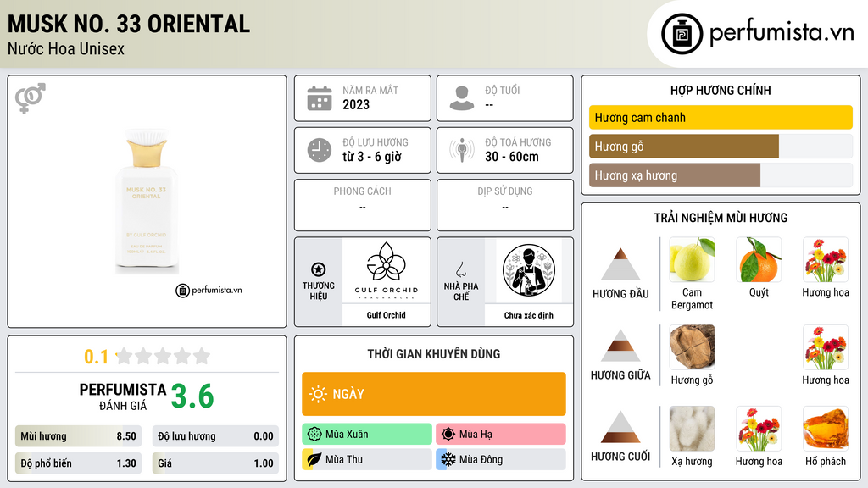This screenshot has width=868, height=488.
Task: Click the calendar icon beside Năm ra mắt
Action: click(320, 98)
